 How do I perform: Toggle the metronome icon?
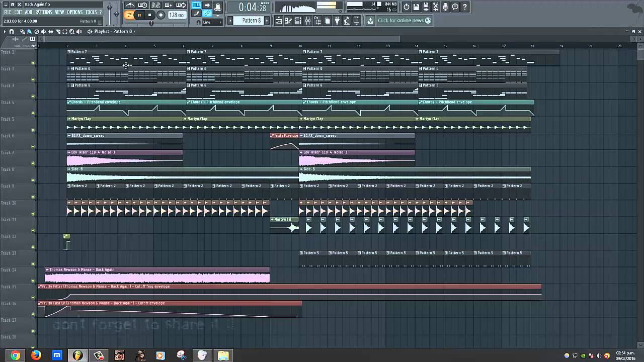coord(130,5)
